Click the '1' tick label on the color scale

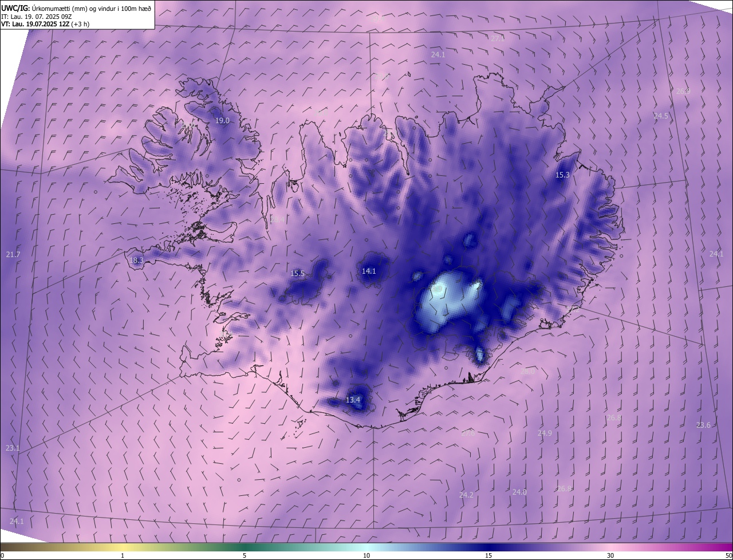click(123, 555)
